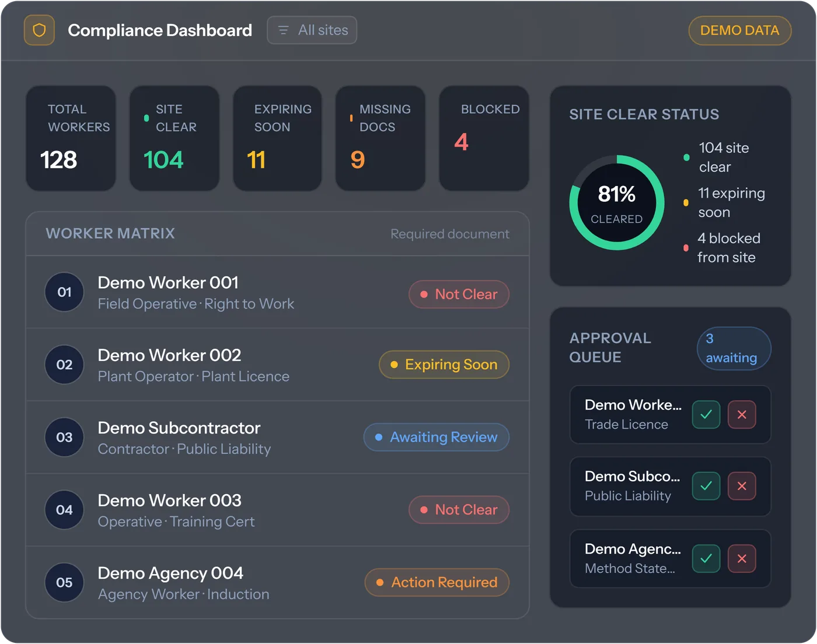
Task: Click Expiring Soon status for Demo Worker 002
Action: coord(444,365)
